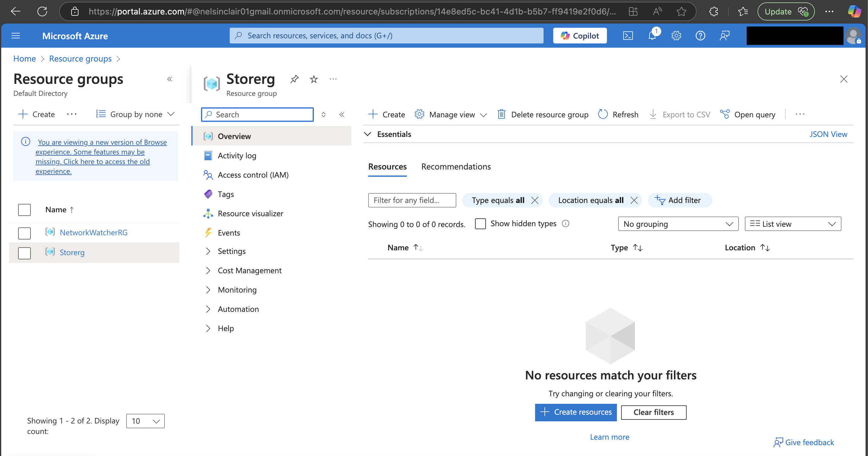Click the blue Create resources button
The height and width of the screenshot is (456, 868).
tap(576, 412)
